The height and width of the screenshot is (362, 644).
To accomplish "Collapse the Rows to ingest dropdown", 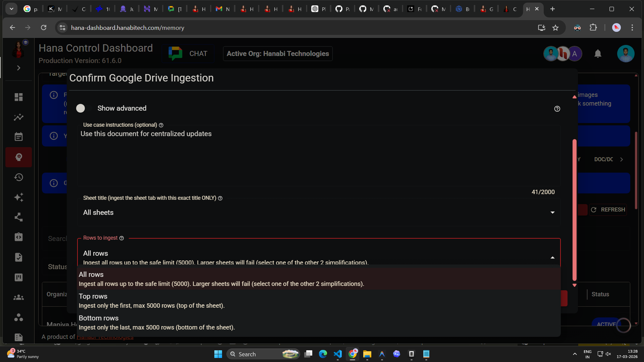I will pos(552,257).
